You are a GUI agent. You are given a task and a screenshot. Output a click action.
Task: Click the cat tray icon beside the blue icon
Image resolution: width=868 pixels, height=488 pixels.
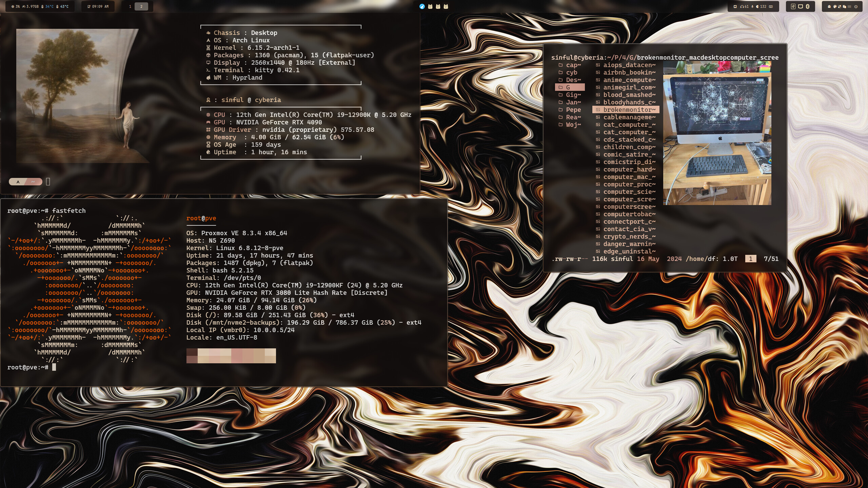click(x=430, y=6)
